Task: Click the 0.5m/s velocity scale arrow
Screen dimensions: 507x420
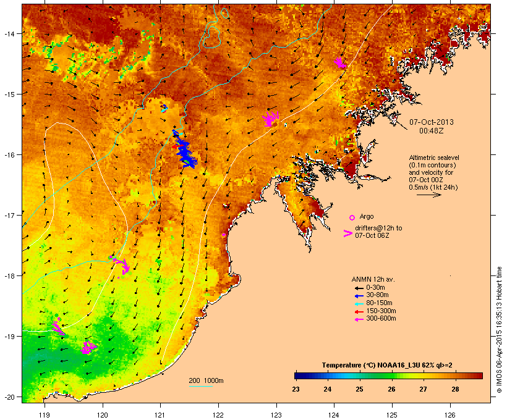Action: click(428, 195)
